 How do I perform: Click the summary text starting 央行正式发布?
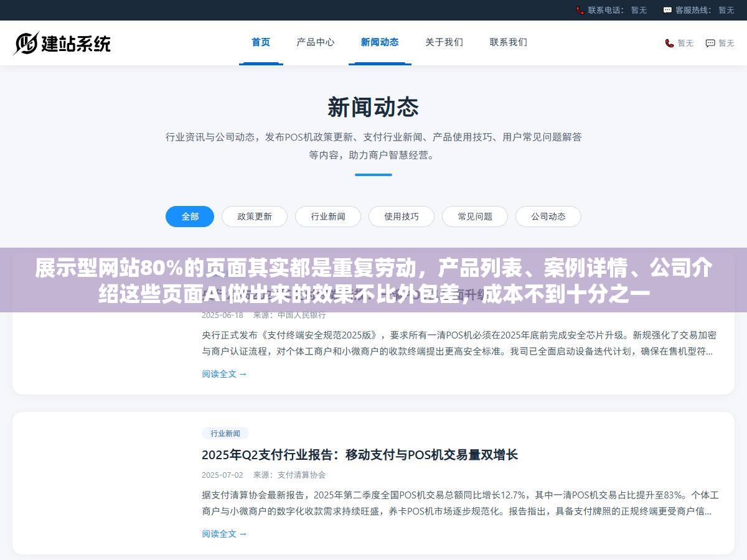[x=459, y=343]
